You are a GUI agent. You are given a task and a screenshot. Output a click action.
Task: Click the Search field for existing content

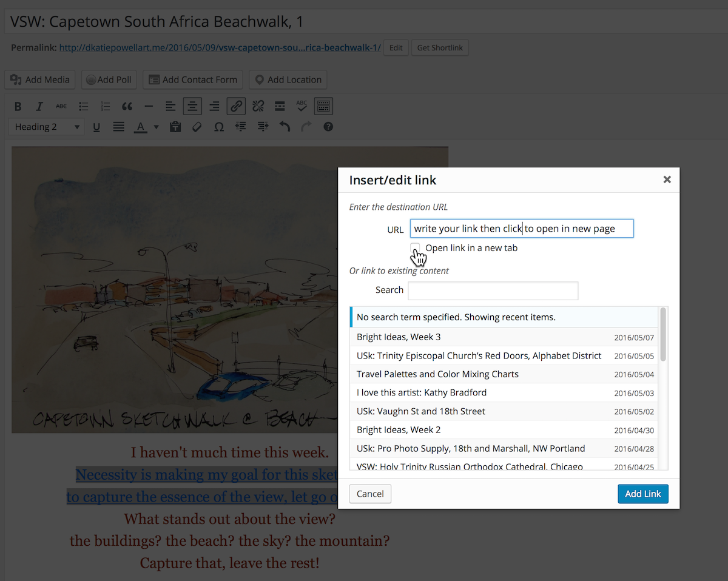pyautogui.click(x=493, y=290)
